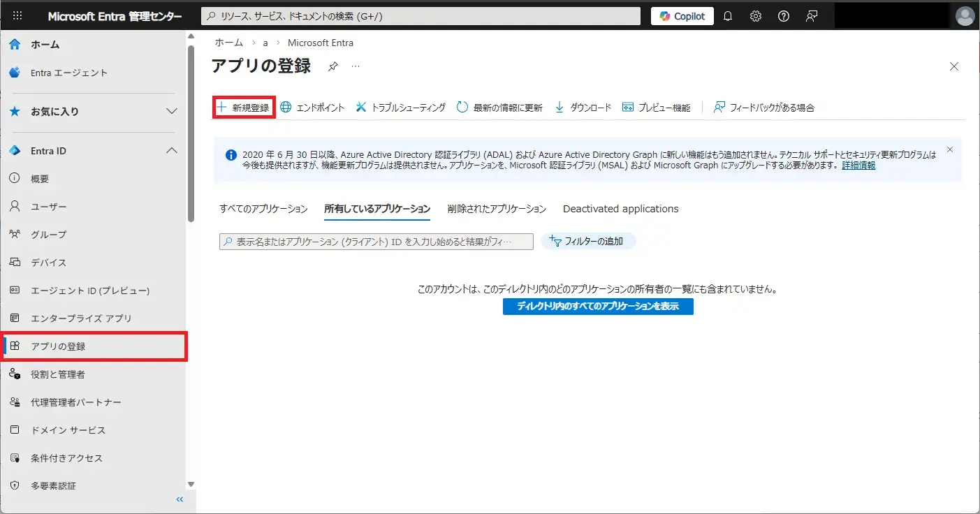980x514 pixels.
Task: Click the help question mark icon
Action: pos(784,16)
